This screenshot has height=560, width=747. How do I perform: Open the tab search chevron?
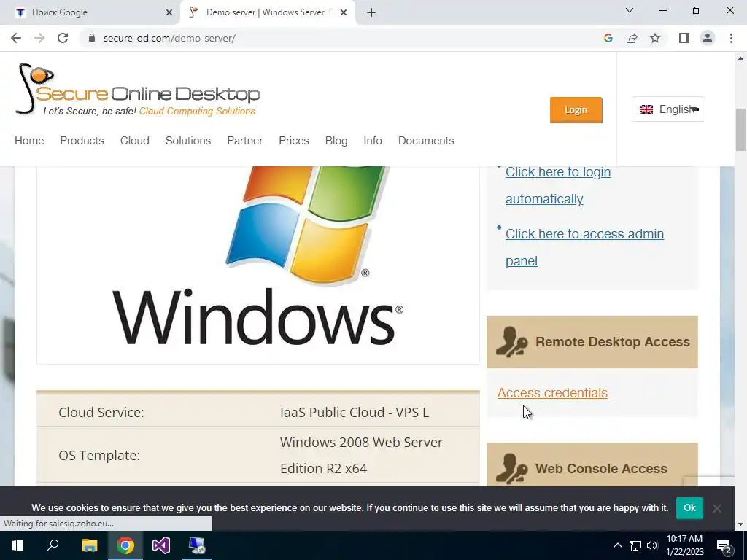pos(630,10)
